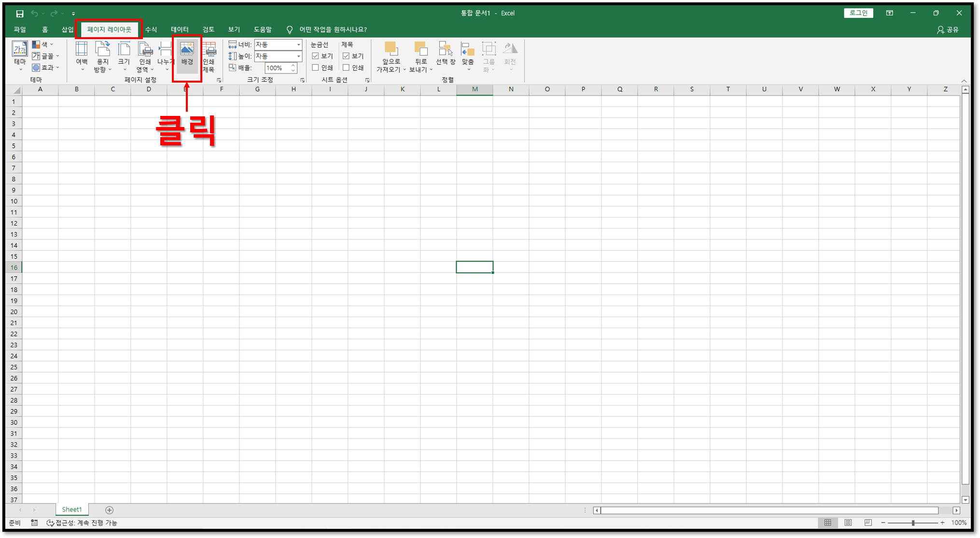This screenshot has width=980, height=538.
Task: Switch to the 도움말 (Help) tab
Action: pyautogui.click(x=263, y=29)
